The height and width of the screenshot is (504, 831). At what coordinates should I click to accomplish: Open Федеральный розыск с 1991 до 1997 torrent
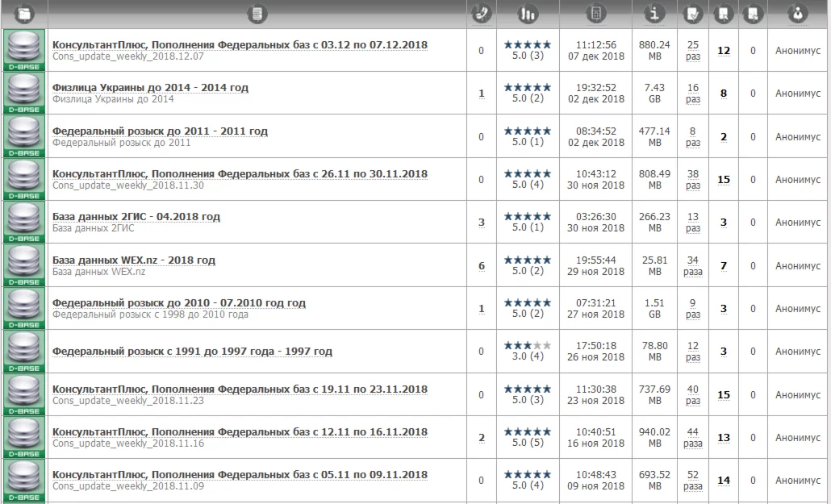pyautogui.click(x=192, y=352)
